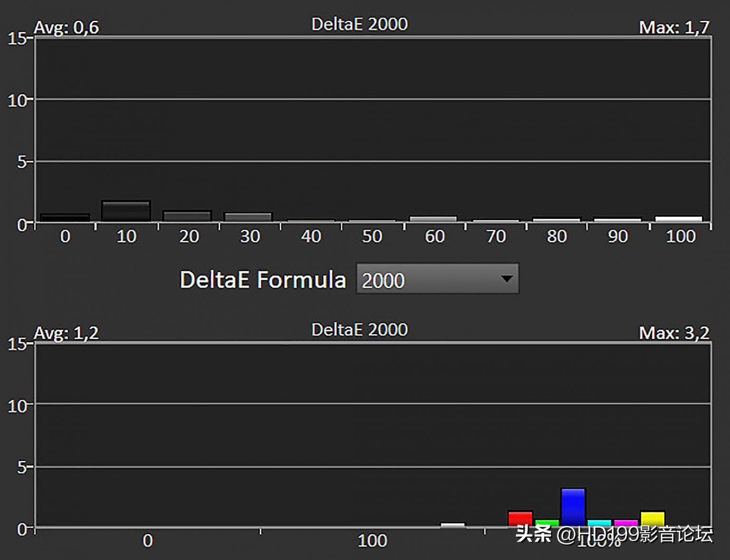
Task: Select the cyan bar in color chart
Action: 600,523
